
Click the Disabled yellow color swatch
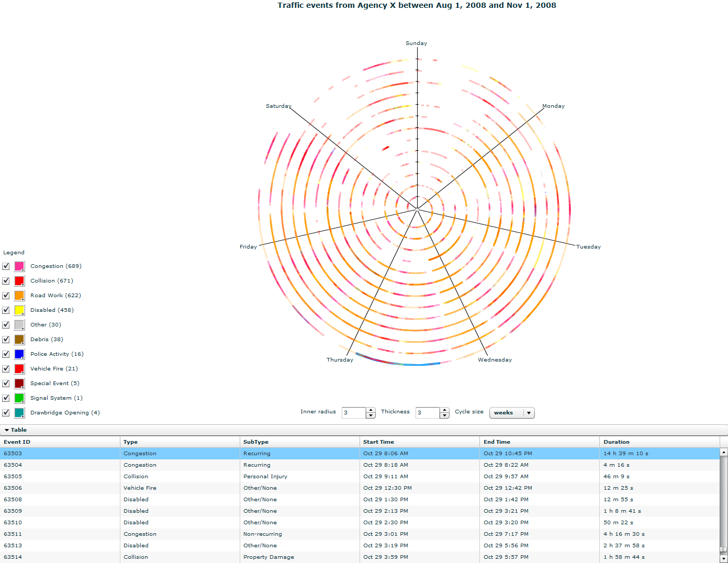point(19,310)
